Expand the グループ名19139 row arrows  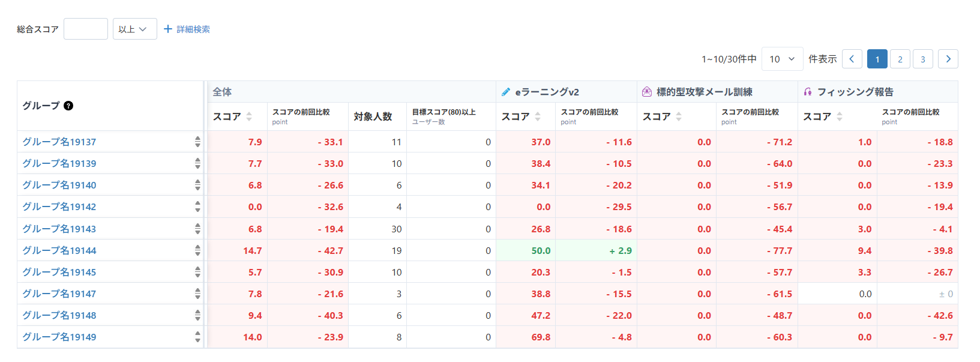pyautogui.click(x=197, y=163)
